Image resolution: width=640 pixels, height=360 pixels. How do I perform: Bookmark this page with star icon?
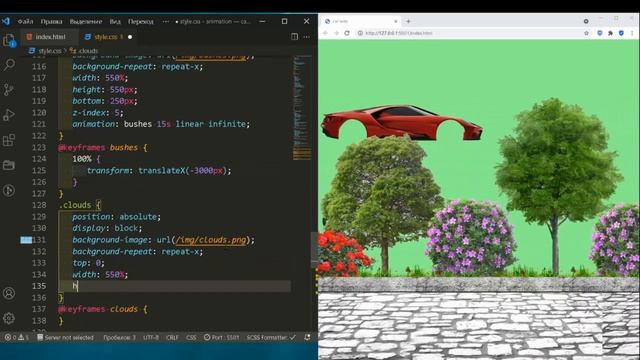click(586, 33)
